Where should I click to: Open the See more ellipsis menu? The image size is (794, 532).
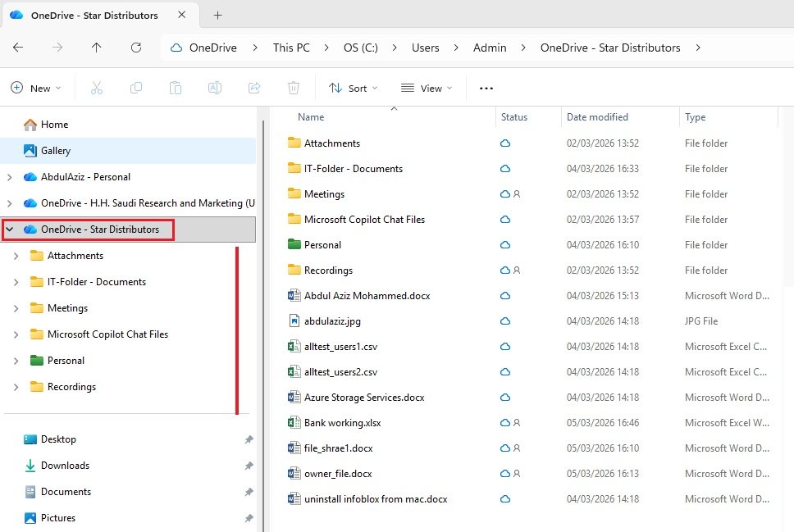486,88
